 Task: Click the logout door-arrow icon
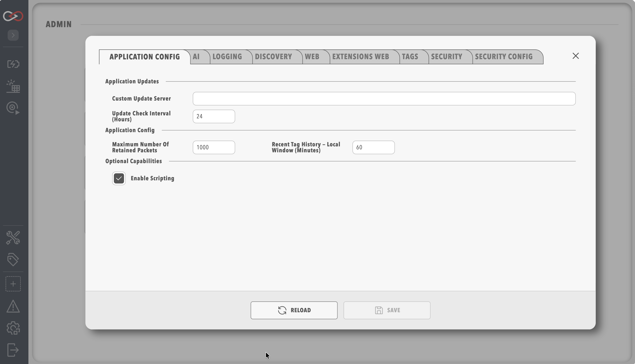(13, 350)
